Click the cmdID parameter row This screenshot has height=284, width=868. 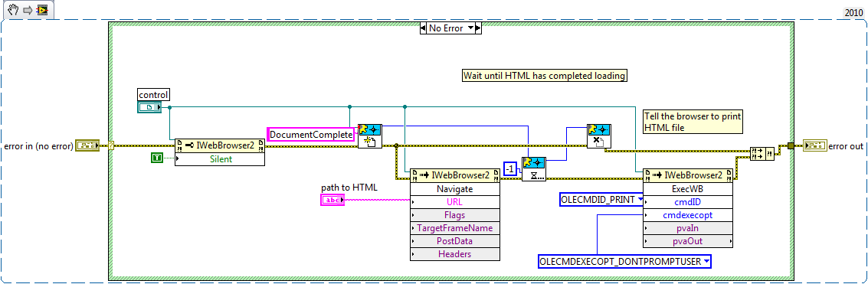coord(688,202)
